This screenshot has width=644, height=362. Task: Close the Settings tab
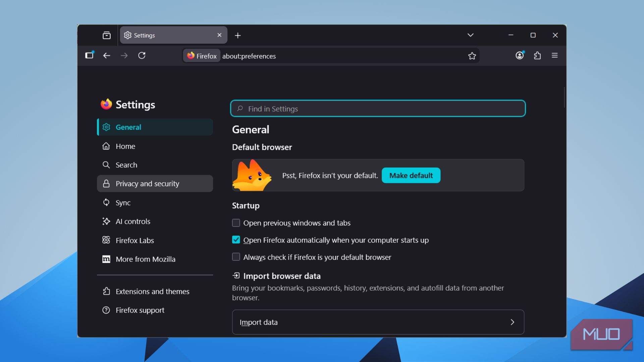click(x=219, y=35)
